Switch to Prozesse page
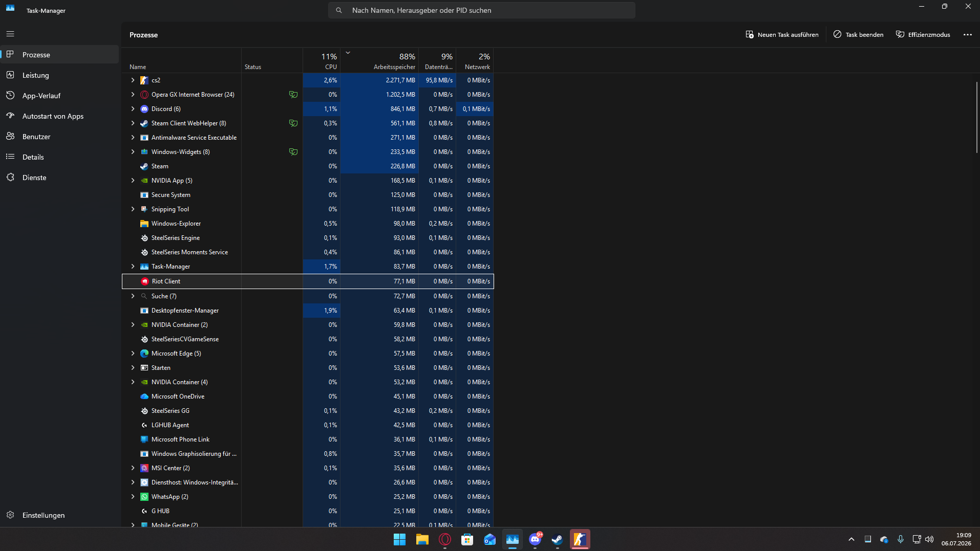This screenshot has width=980, height=551. point(60,55)
